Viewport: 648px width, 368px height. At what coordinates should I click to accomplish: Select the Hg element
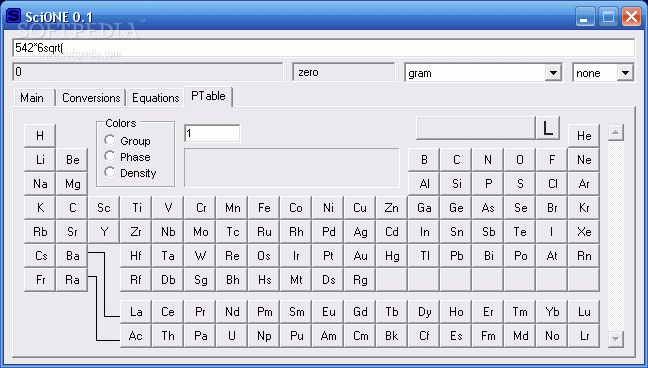(392, 256)
